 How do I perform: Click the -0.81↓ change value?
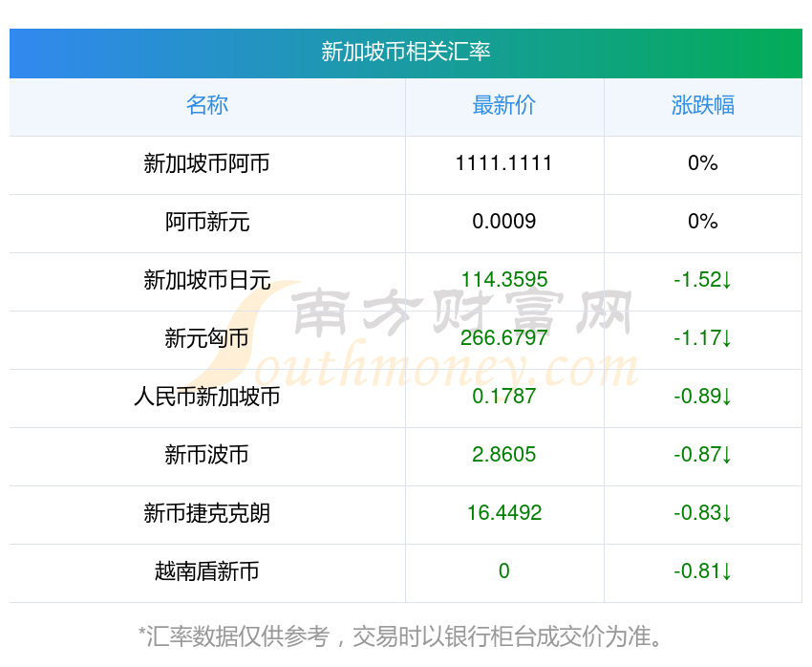(x=703, y=571)
